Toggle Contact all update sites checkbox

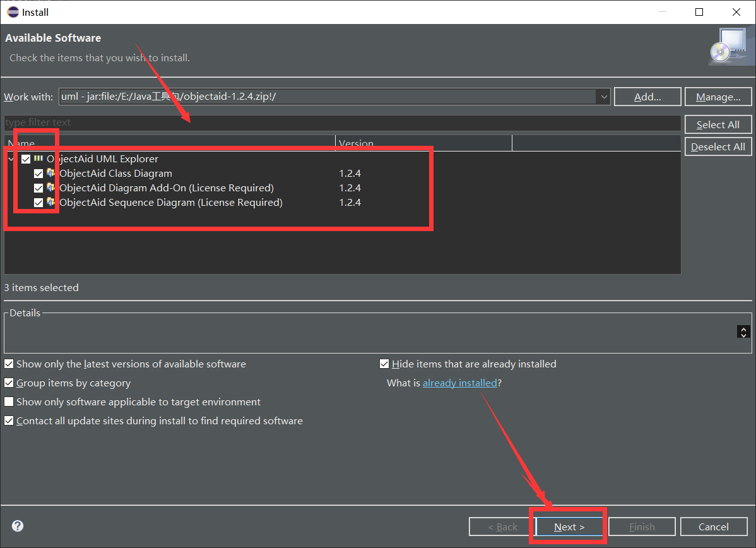pos(9,420)
